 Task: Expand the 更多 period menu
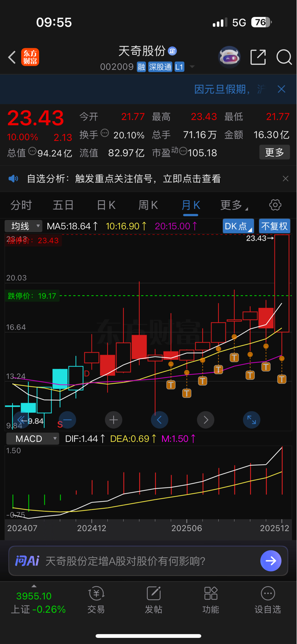coord(234,205)
